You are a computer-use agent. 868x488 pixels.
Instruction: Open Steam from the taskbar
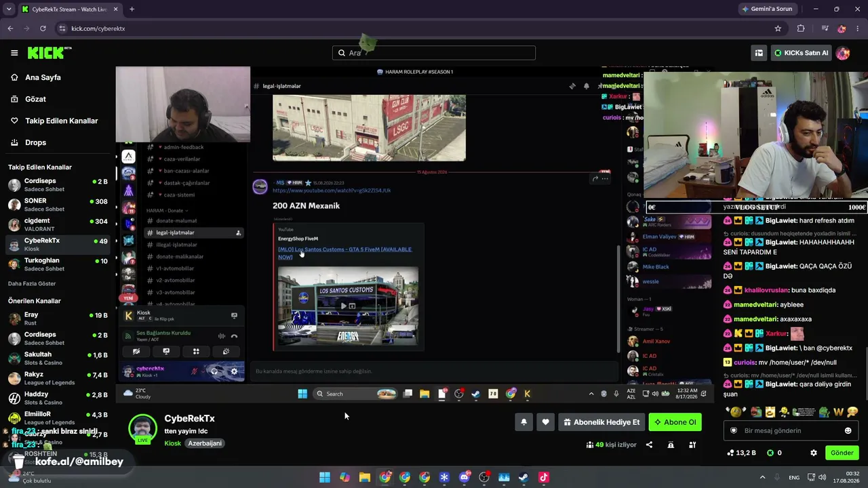tap(524, 477)
